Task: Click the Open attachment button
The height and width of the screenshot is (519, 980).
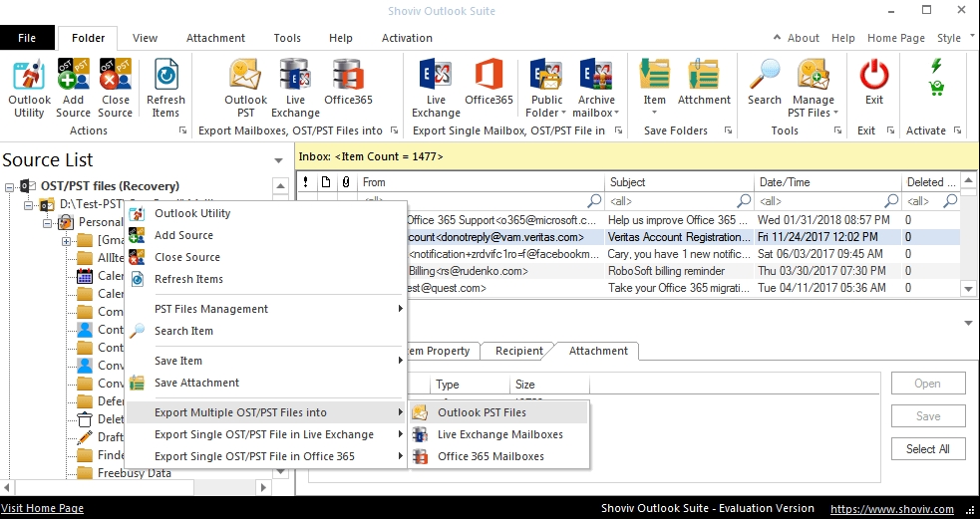Action: point(928,384)
